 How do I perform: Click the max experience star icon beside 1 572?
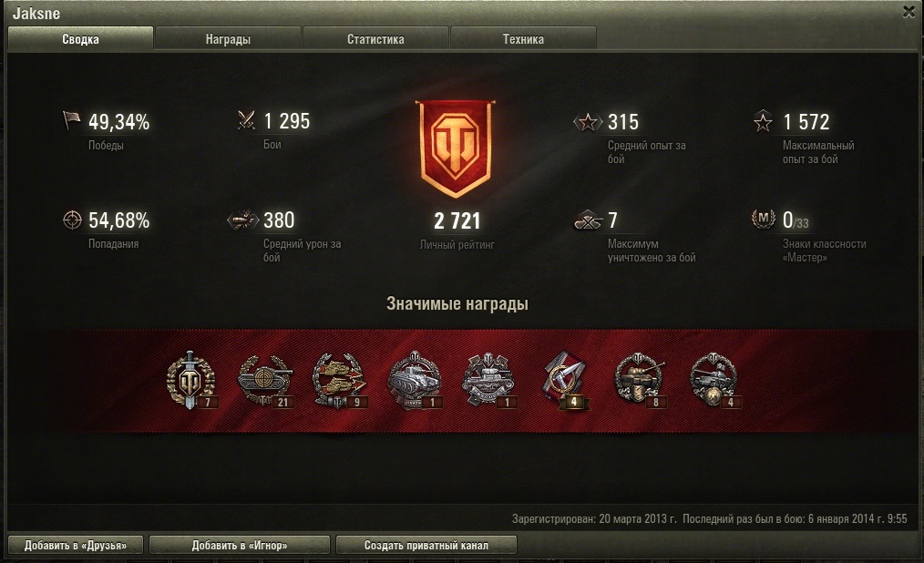coord(763,121)
